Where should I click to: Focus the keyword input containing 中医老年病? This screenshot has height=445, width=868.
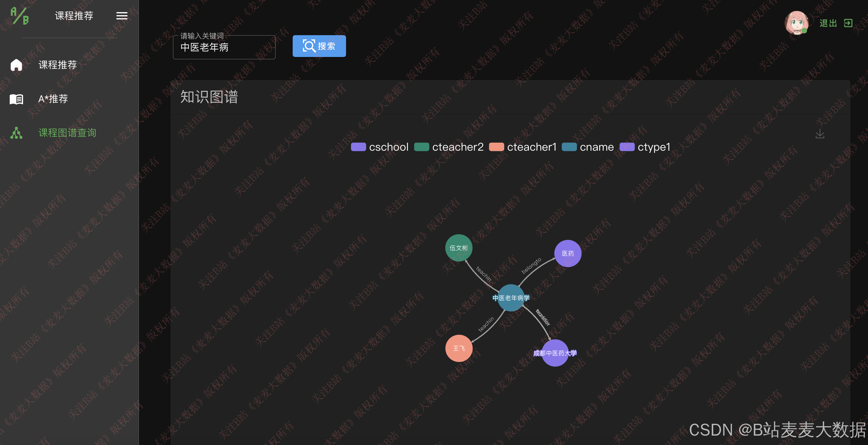(224, 48)
